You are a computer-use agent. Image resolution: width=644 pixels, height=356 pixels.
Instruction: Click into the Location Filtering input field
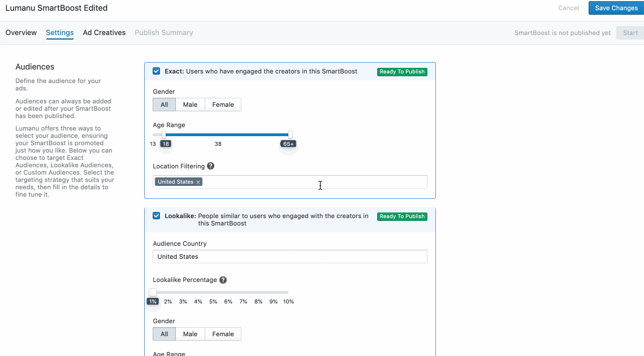pos(290,182)
